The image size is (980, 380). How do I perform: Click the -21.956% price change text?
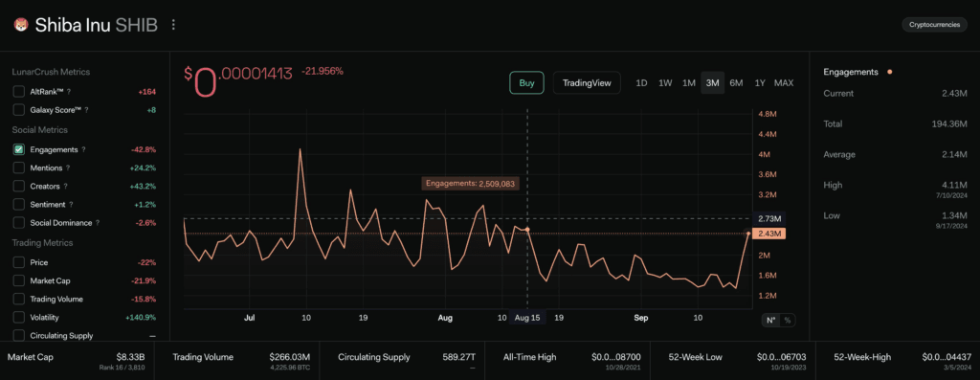(x=323, y=71)
